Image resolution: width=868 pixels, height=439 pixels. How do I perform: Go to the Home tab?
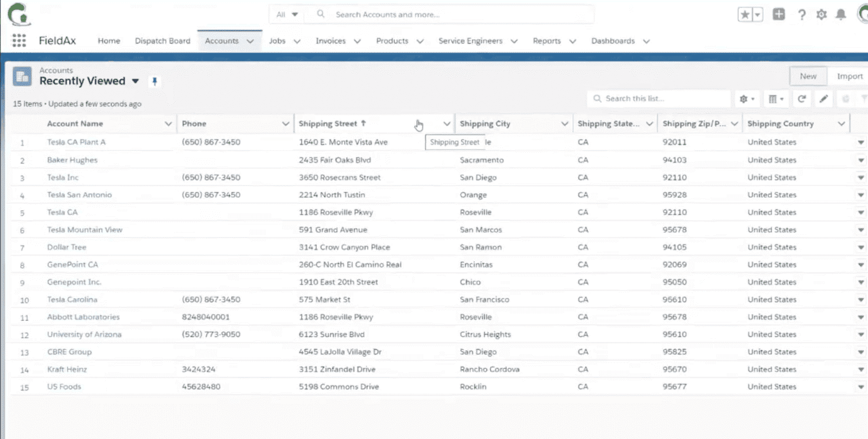coord(109,41)
